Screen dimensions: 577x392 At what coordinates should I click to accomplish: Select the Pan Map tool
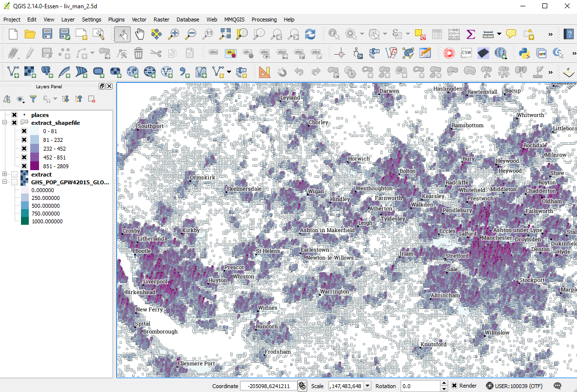point(140,34)
